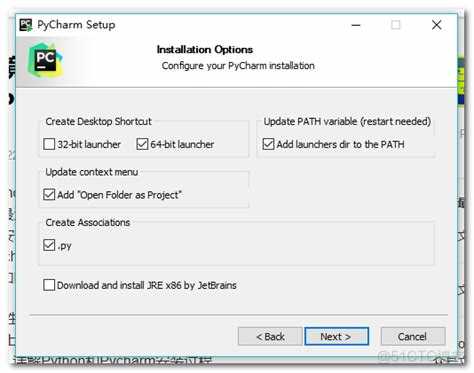This screenshot has width=474, height=373.
Task: Enable Download and install JRE x86 checkbox
Action: pos(49,285)
